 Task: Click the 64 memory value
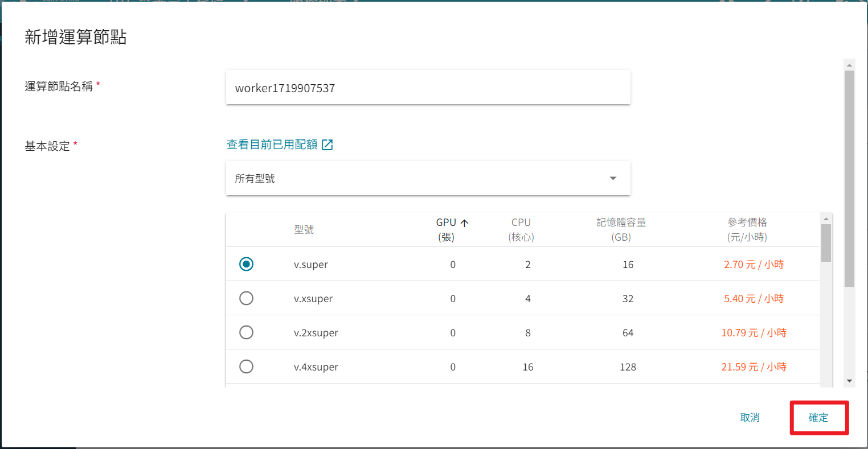tap(628, 333)
